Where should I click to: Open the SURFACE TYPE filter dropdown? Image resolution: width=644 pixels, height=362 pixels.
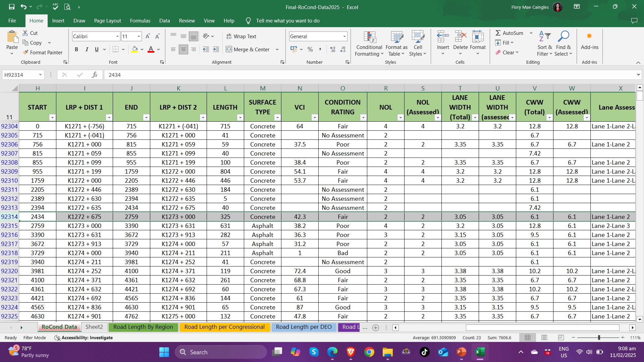(x=277, y=118)
